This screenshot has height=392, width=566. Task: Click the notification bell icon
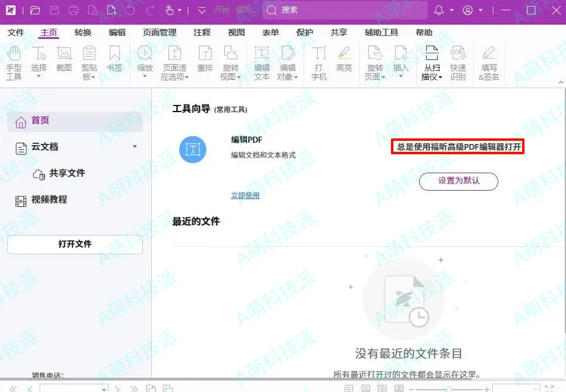pos(439,10)
